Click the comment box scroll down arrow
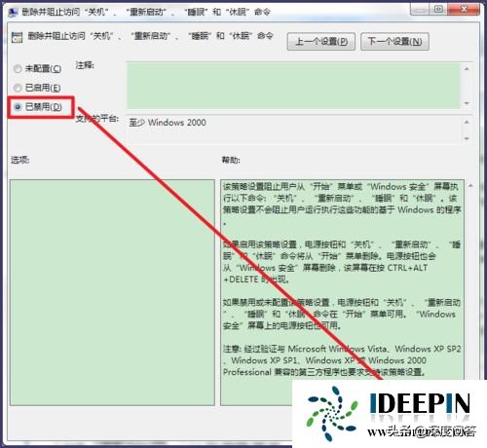 [467, 103]
